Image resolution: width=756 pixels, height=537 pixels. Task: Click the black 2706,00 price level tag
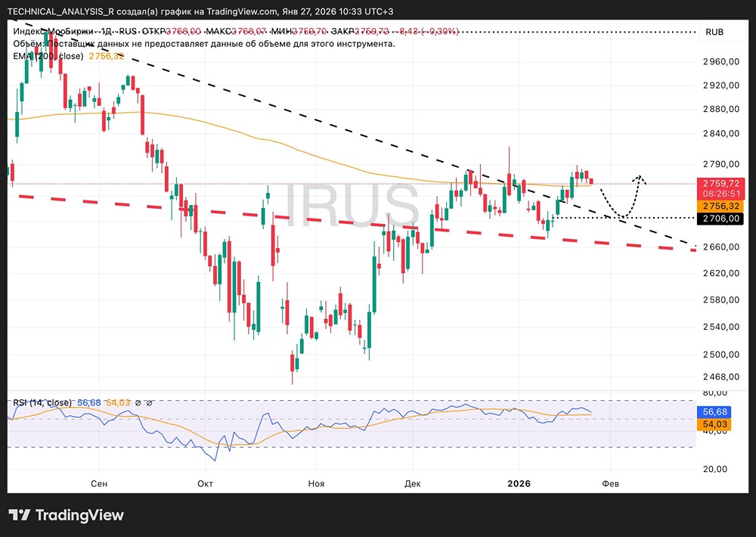point(720,219)
